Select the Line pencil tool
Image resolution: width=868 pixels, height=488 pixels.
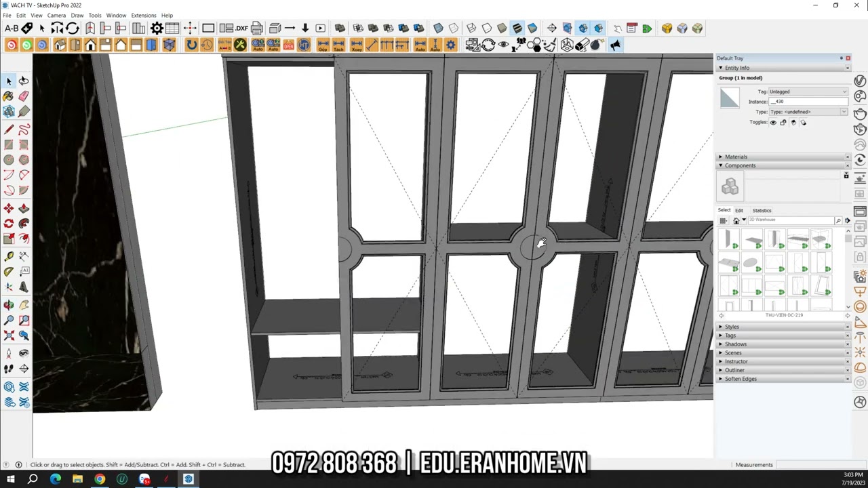9,129
